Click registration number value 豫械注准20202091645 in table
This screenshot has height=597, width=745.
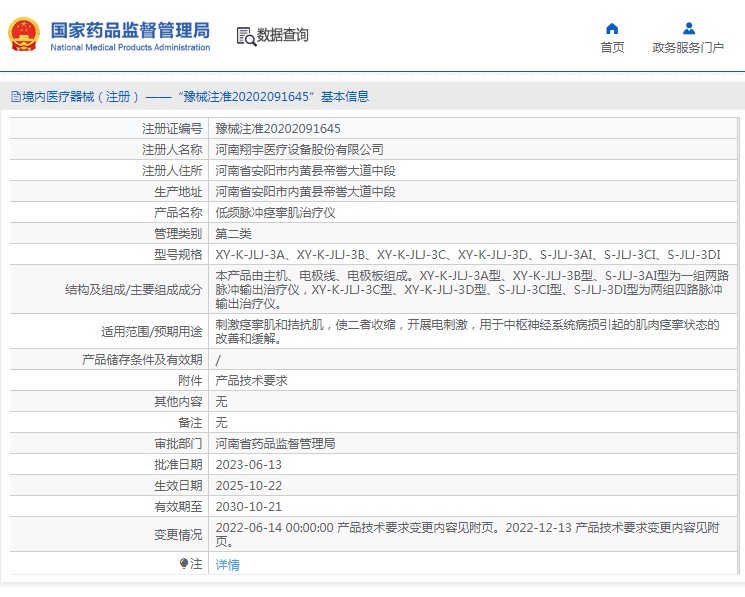[x=278, y=129]
